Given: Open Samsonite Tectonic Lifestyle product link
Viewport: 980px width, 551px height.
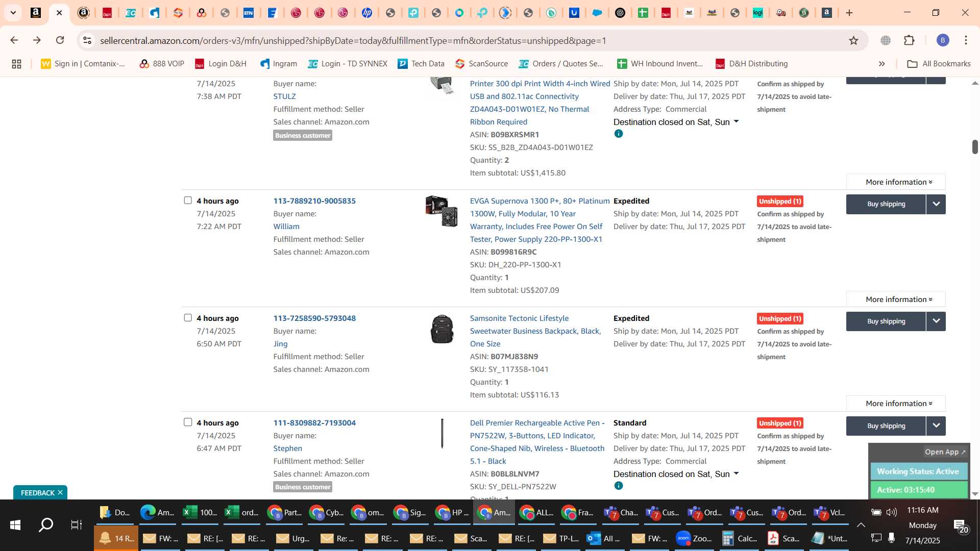Looking at the screenshot, I should (535, 331).
